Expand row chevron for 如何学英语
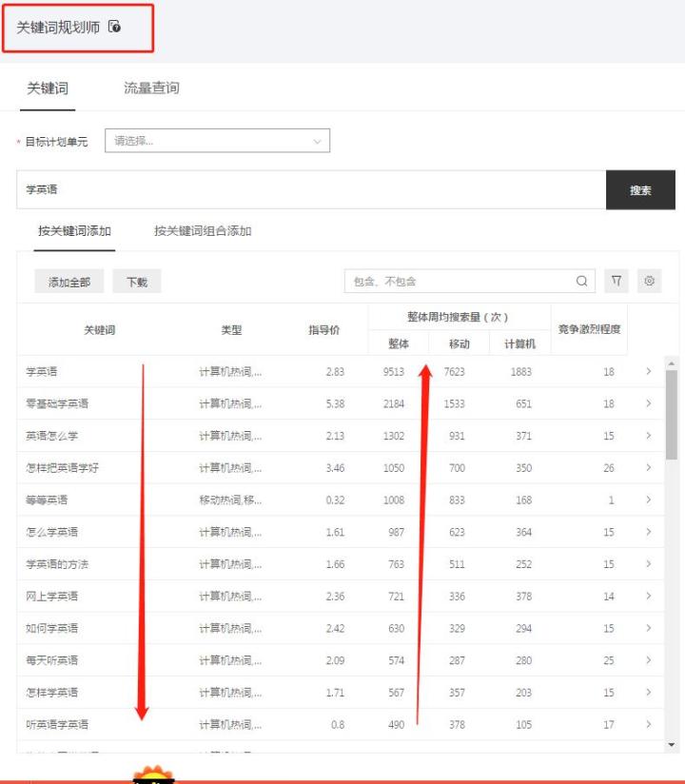685x784 pixels. 649,628
